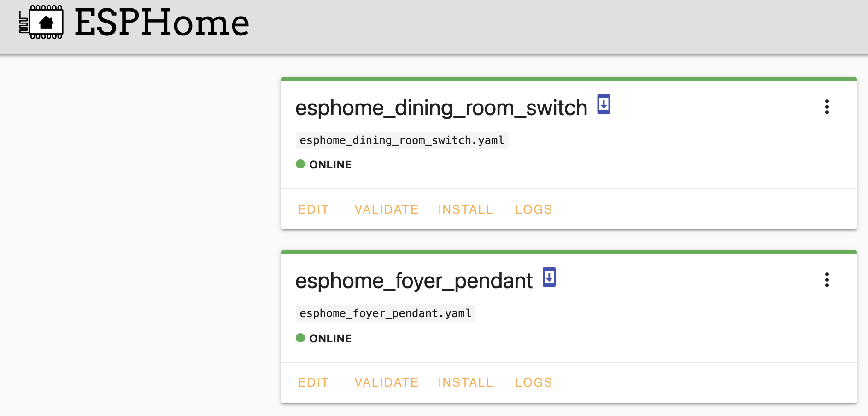Click VALIDATE on the foyer pendant card
868x416 pixels.
tap(386, 382)
